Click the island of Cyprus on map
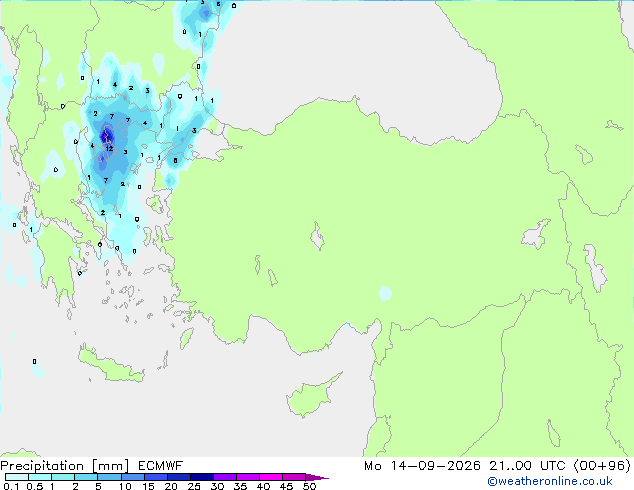Image resolution: width=634 pixels, height=490 pixels. tap(311, 397)
